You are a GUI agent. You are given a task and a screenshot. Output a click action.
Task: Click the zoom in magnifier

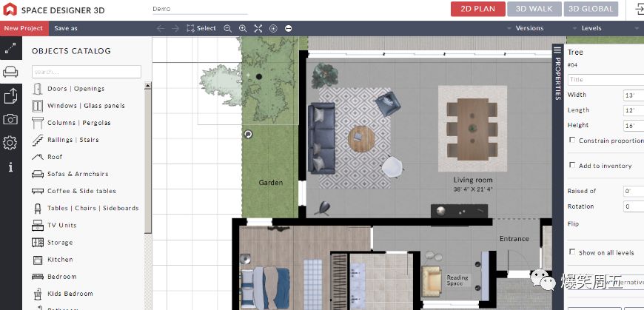243,28
